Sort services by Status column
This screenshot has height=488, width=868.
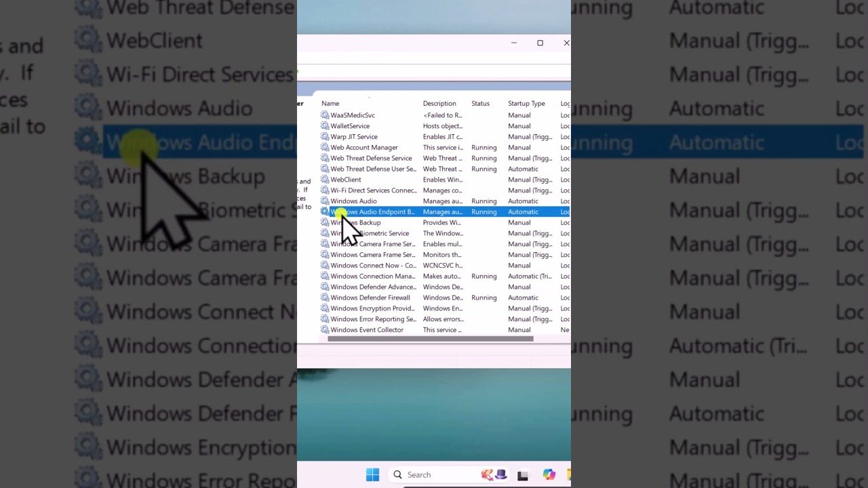pos(480,104)
